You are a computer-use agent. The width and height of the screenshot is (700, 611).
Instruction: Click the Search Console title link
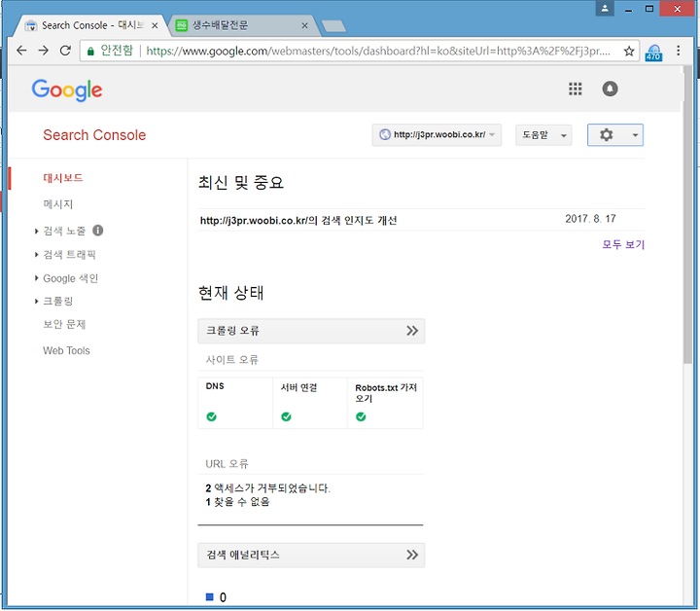[94, 135]
